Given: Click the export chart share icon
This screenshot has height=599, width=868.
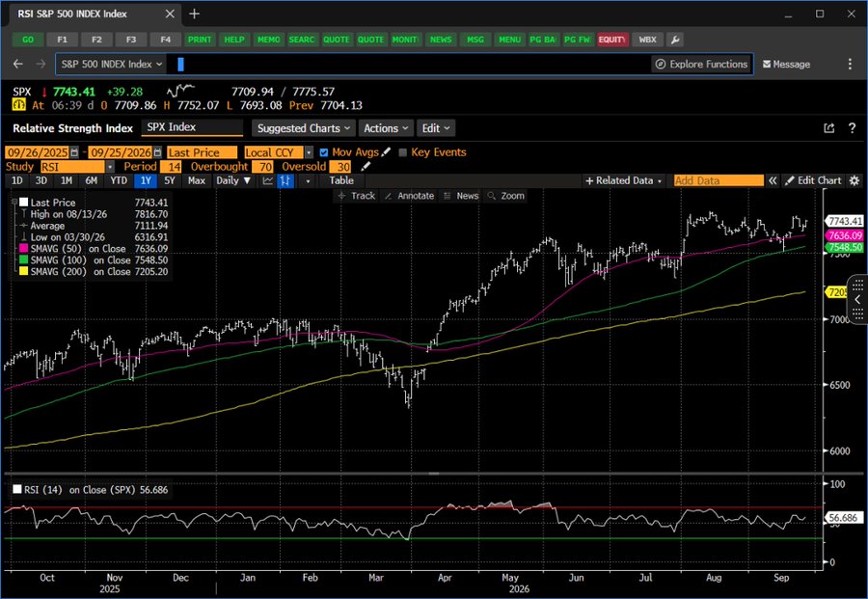Looking at the screenshot, I should coord(828,128).
